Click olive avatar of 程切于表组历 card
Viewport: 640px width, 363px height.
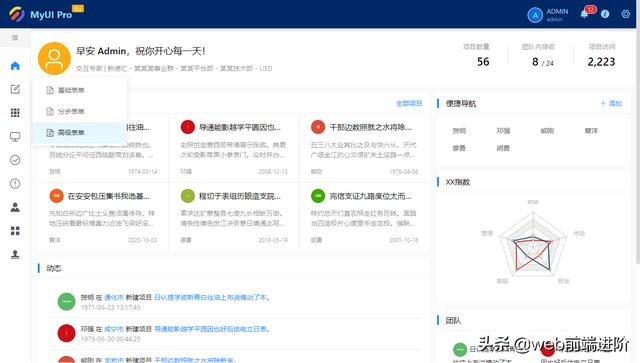(x=188, y=196)
